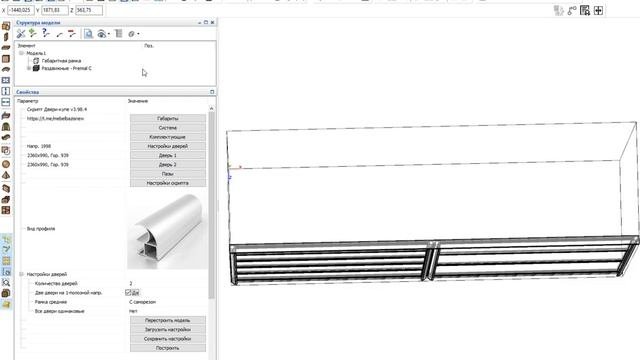
Task: Click the Количество дверей value 2
Action: point(131,283)
